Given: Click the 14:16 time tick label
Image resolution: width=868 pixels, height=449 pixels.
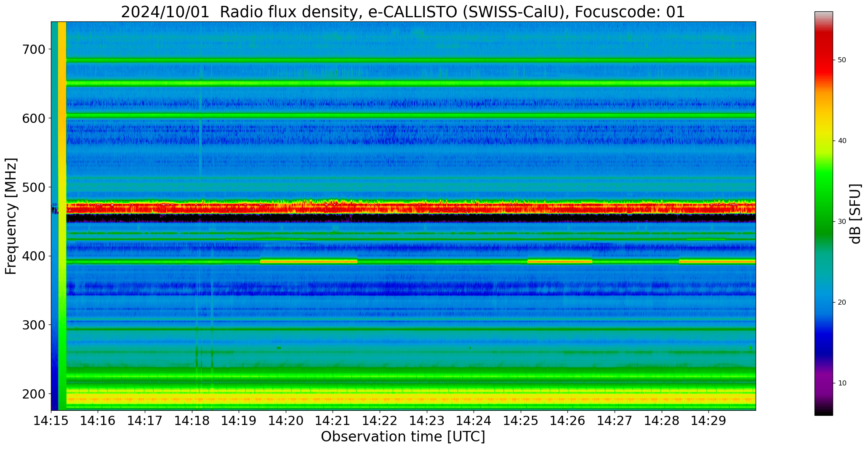Looking at the screenshot, I should pyautogui.click(x=98, y=420).
